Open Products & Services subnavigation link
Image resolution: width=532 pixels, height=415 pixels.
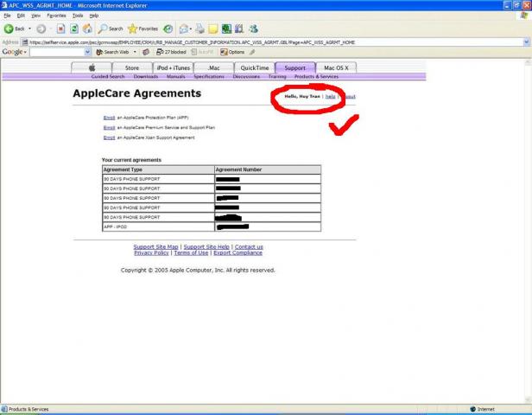316,77
